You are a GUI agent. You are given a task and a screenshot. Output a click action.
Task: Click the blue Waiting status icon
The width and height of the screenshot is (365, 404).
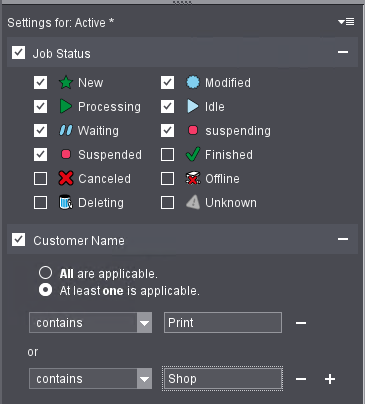point(66,130)
